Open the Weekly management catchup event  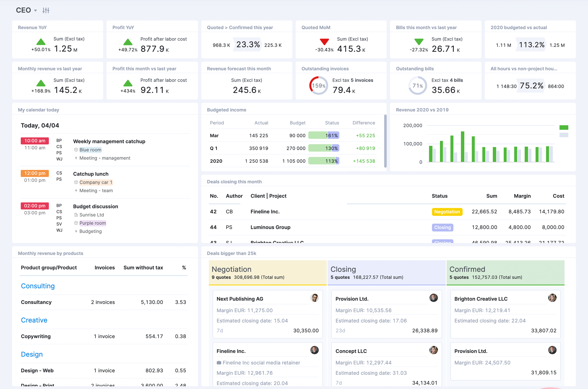(x=109, y=141)
